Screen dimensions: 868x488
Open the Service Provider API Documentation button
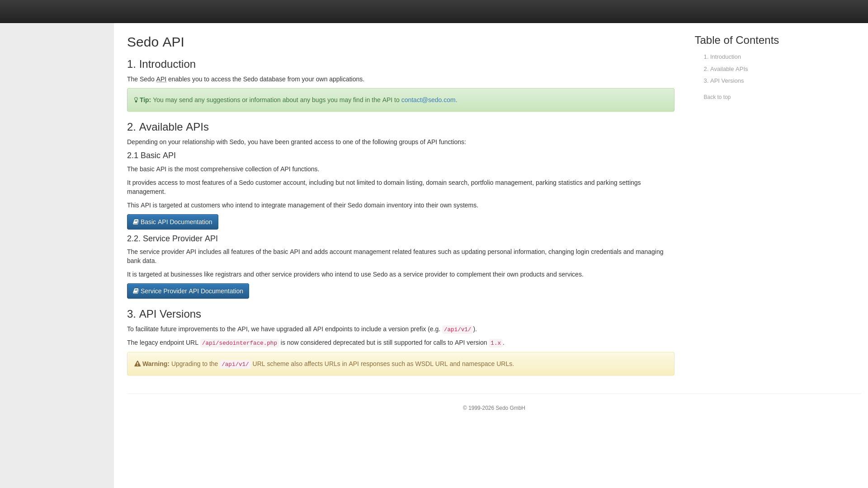point(188,291)
